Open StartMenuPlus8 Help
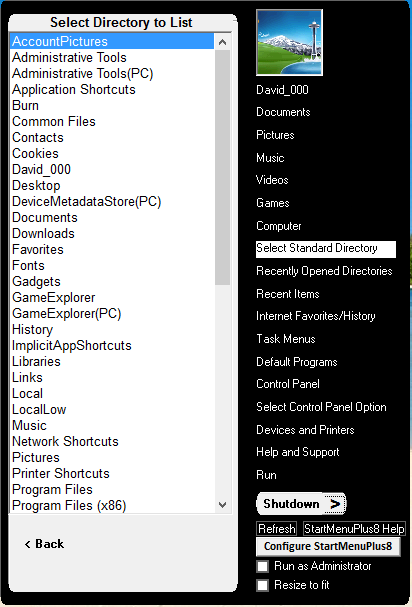The image size is (412, 607). tap(354, 528)
